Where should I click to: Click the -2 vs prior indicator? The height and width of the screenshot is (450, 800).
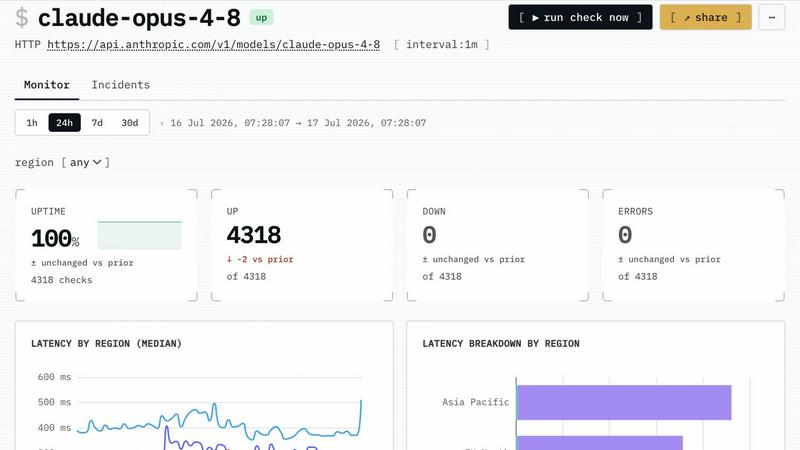coord(260,259)
